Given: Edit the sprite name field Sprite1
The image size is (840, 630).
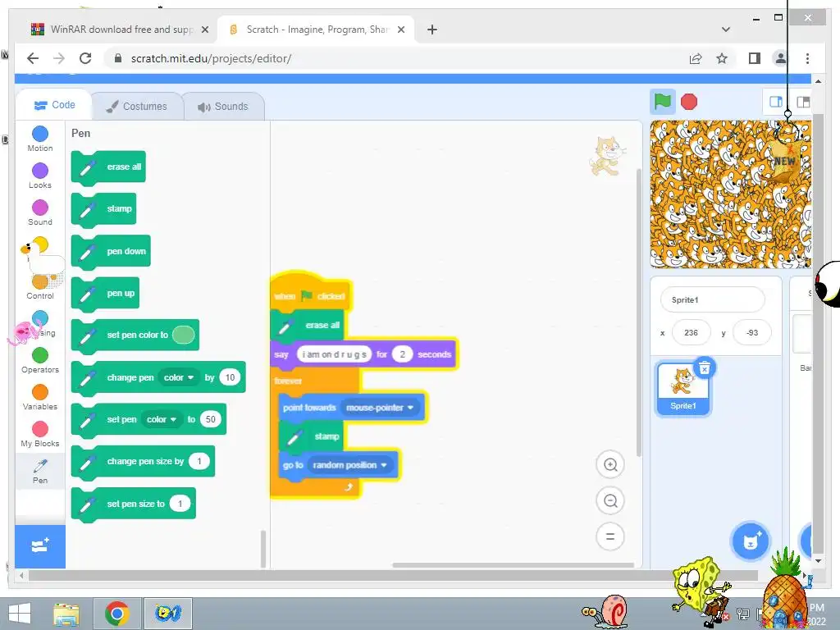Looking at the screenshot, I should (712, 300).
